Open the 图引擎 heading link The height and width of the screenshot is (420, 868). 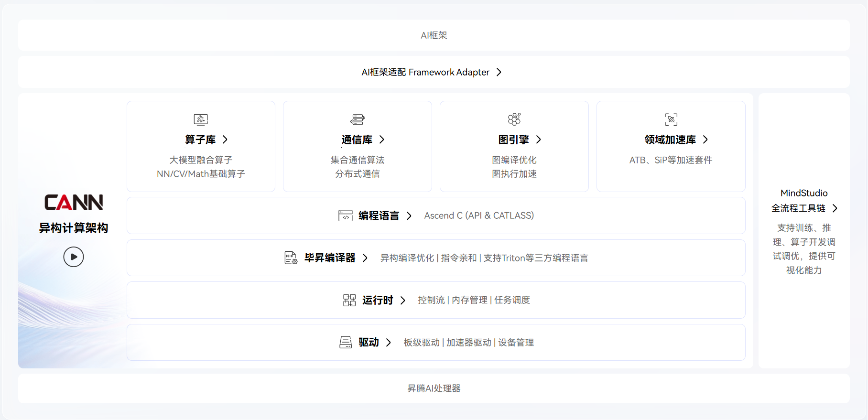coord(514,140)
